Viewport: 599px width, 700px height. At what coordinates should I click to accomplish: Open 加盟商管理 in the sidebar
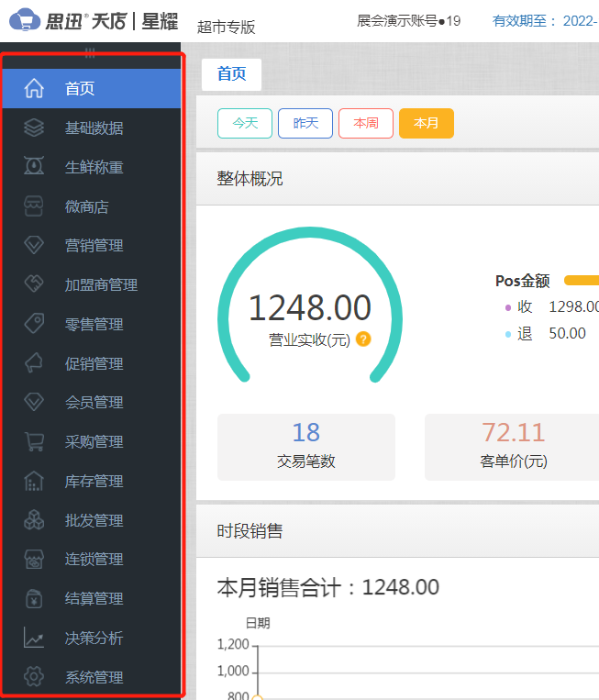pyautogui.click(x=92, y=284)
